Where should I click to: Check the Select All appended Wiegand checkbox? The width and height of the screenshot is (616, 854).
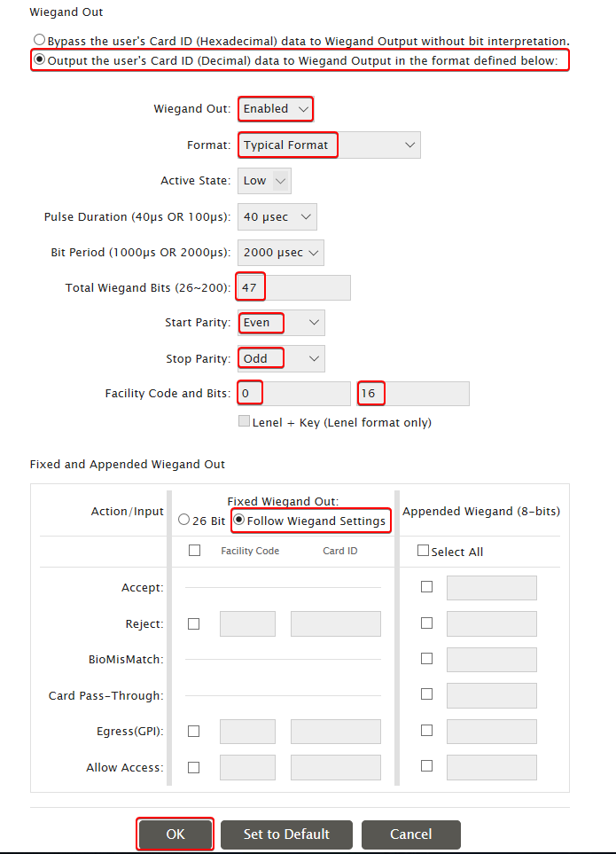423,551
